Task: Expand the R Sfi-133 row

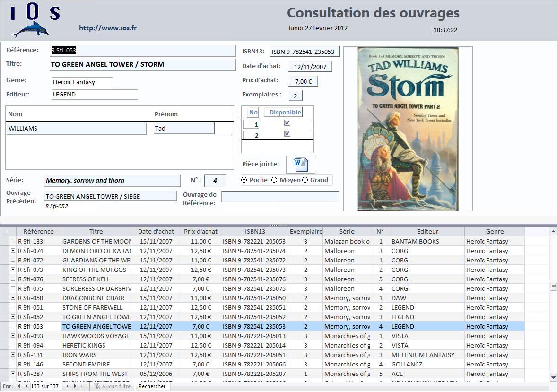Action: [x=13, y=241]
